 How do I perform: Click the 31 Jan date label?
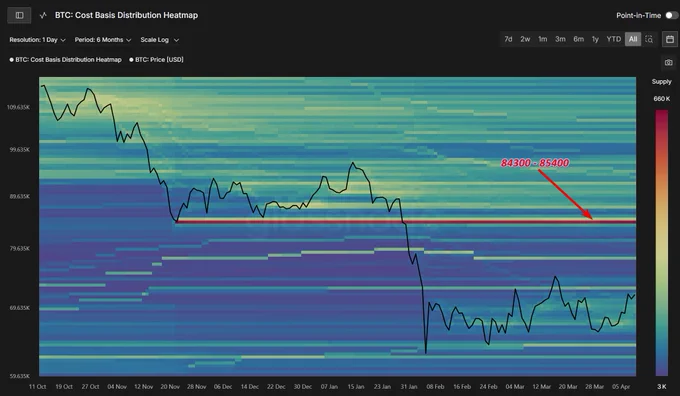(409, 386)
